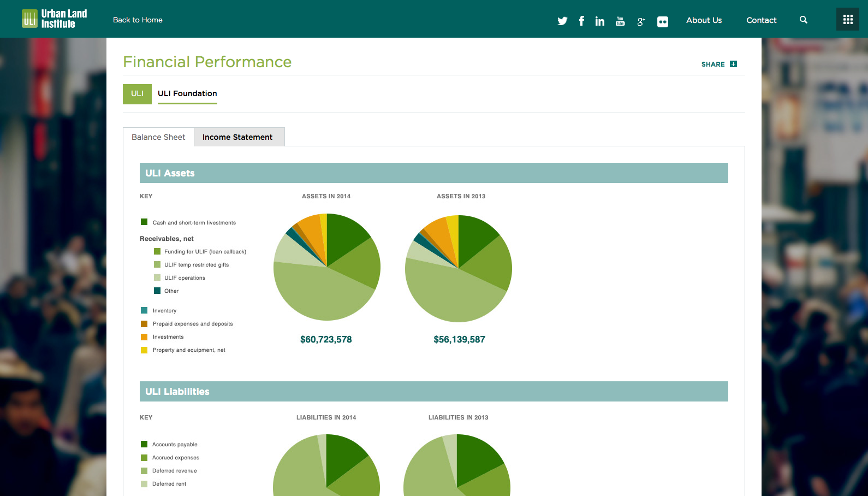Click 'Accounts payable' legend text
The height and width of the screenshot is (496, 868).
pos(175,445)
